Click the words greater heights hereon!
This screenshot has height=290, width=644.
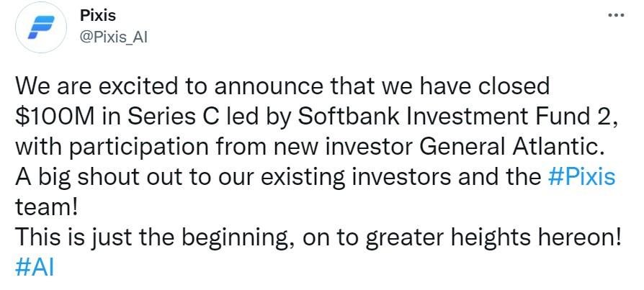pyautogui.click(x=492, y=238)
